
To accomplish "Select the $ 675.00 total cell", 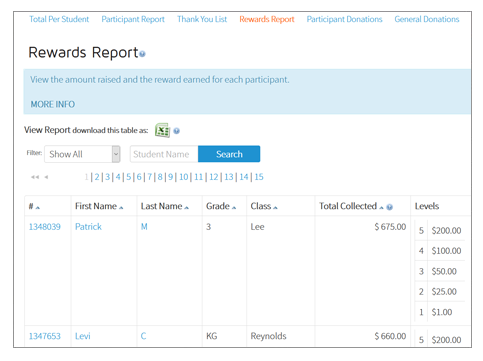I will click(x=390, y=227).
